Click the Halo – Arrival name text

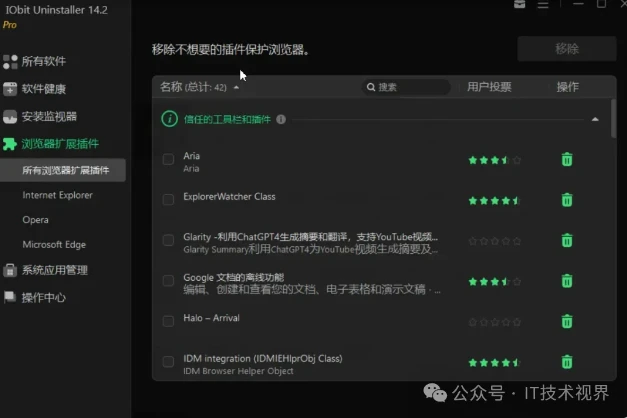pyautogui.click(x=212, y=318)
